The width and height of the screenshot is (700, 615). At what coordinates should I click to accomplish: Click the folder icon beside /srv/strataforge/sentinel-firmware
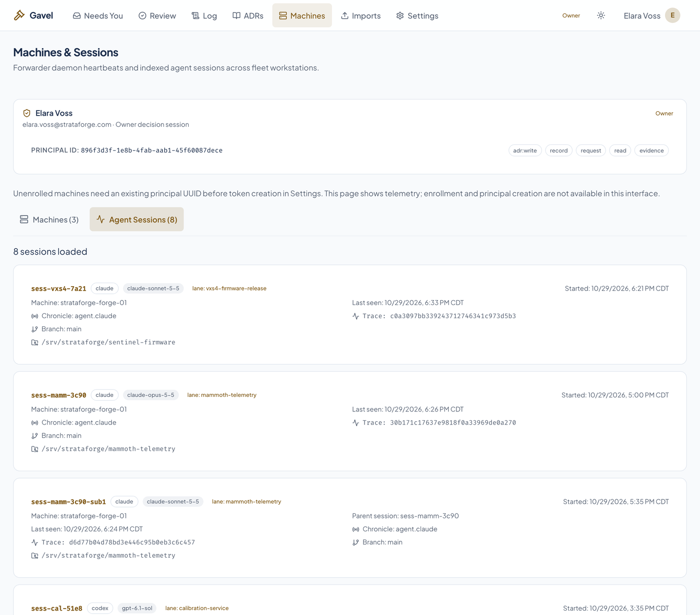35,342
